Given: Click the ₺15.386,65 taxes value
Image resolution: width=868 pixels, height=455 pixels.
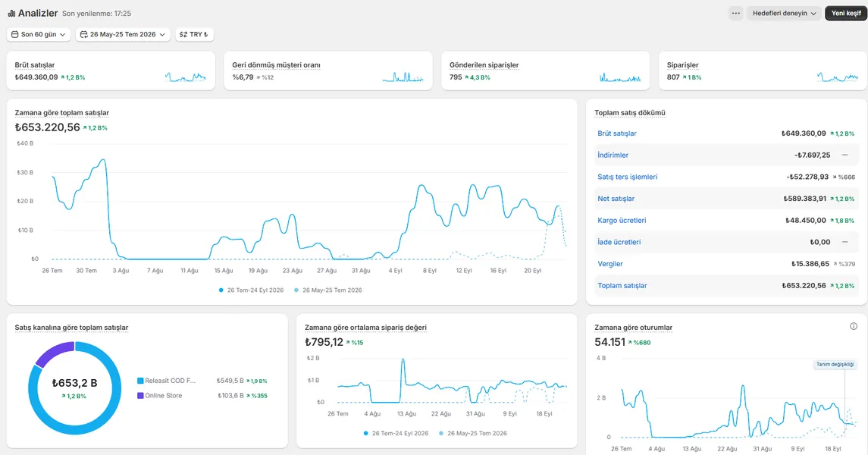Looking at the screenshot, I should click(810, 263).
